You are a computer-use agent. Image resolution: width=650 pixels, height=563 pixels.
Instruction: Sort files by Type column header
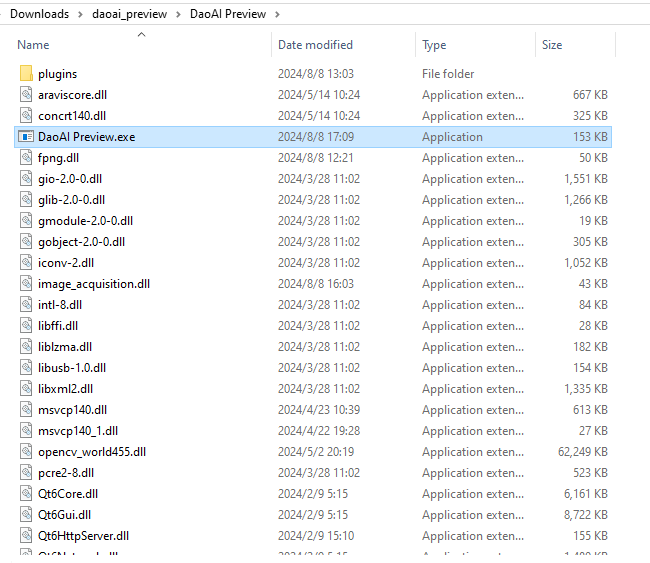[x=434, y=45]
